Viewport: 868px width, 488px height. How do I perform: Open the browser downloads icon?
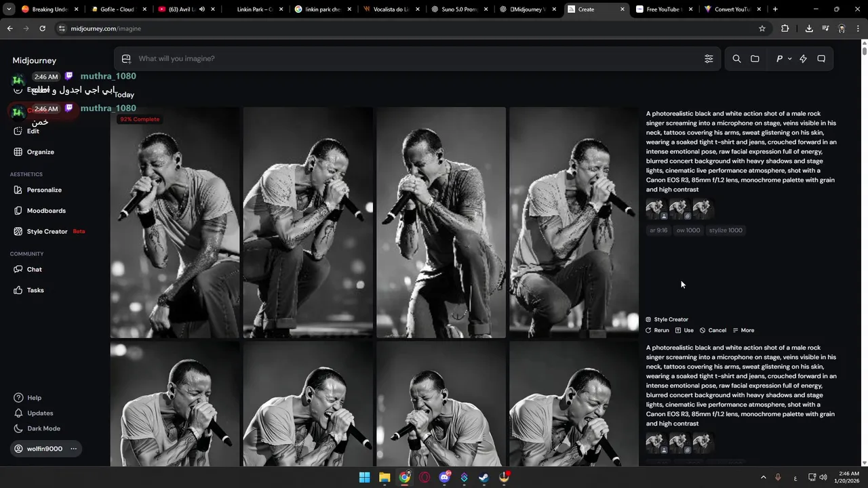tap(809, 28)
